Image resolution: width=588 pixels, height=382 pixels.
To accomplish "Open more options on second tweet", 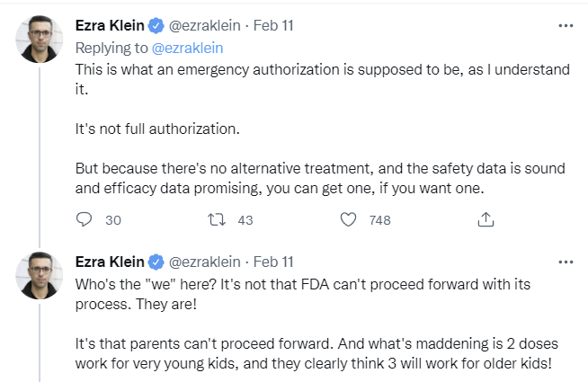I will point(566,262).
